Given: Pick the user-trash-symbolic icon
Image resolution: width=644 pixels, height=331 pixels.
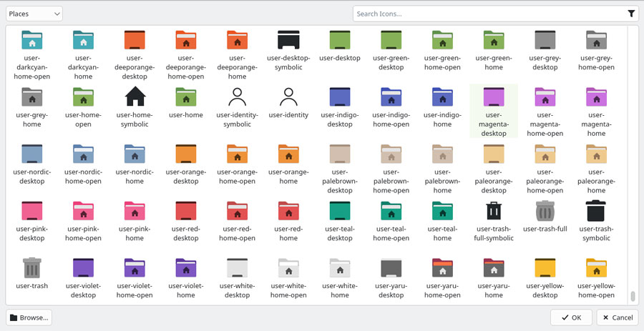Looking at the screenshot, I should click(x=596, y=211).
